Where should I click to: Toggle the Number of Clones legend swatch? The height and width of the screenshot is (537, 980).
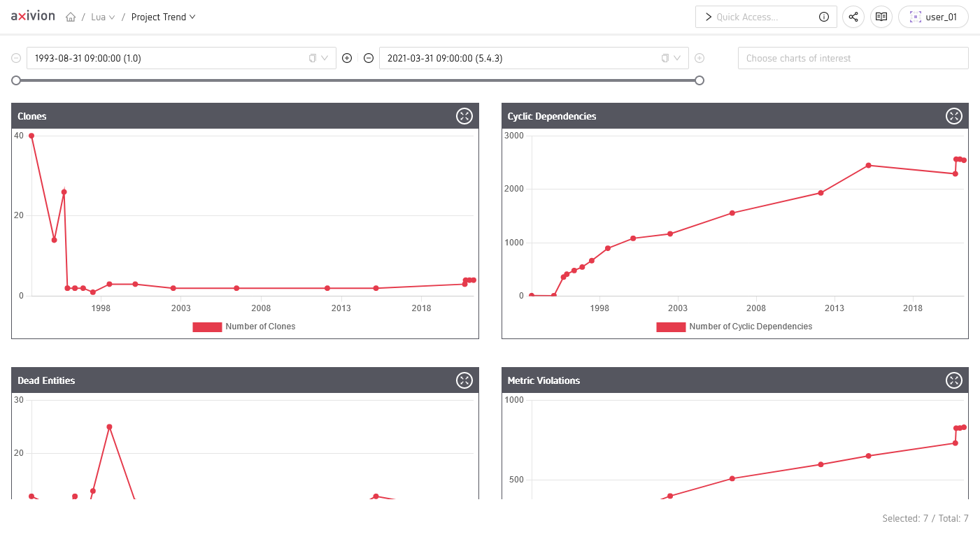point(207,327)
